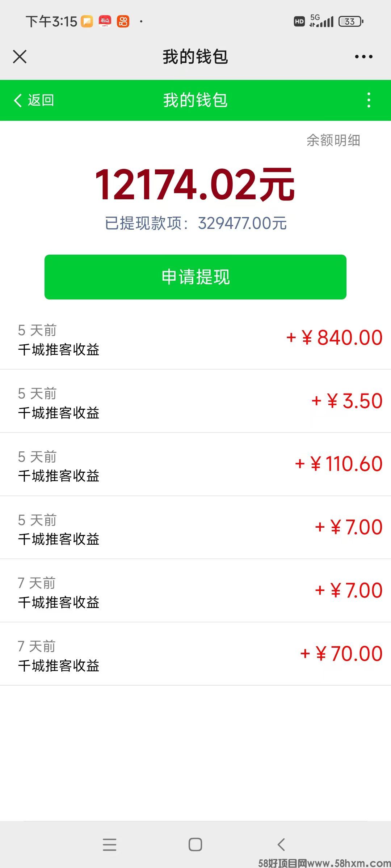Open the three-dot menu in top bar
The width and height of the screenshot is (391, 868).
363,57
